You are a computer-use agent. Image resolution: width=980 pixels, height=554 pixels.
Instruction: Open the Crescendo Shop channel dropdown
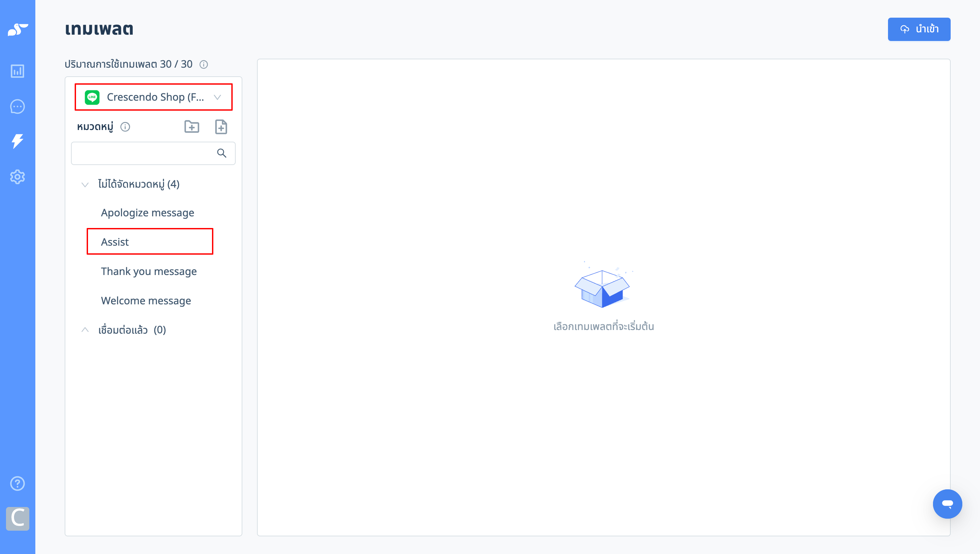(x=153, y=97)
